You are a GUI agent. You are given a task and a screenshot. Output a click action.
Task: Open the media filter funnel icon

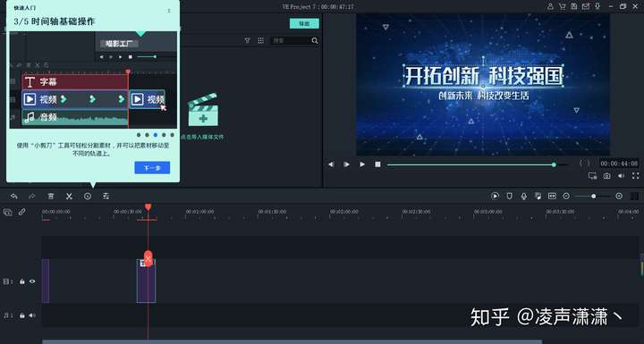[x=247, y=40]
